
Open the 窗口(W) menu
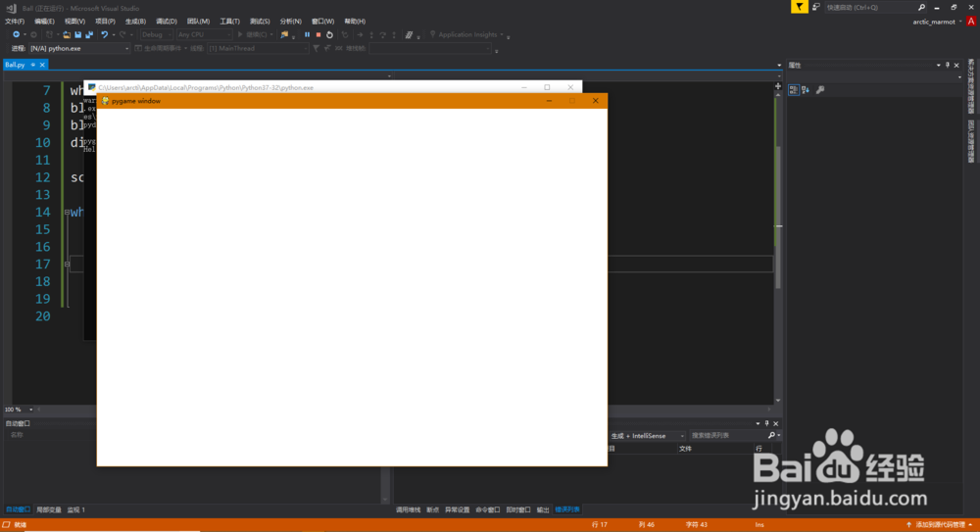(x=322, y=22)
